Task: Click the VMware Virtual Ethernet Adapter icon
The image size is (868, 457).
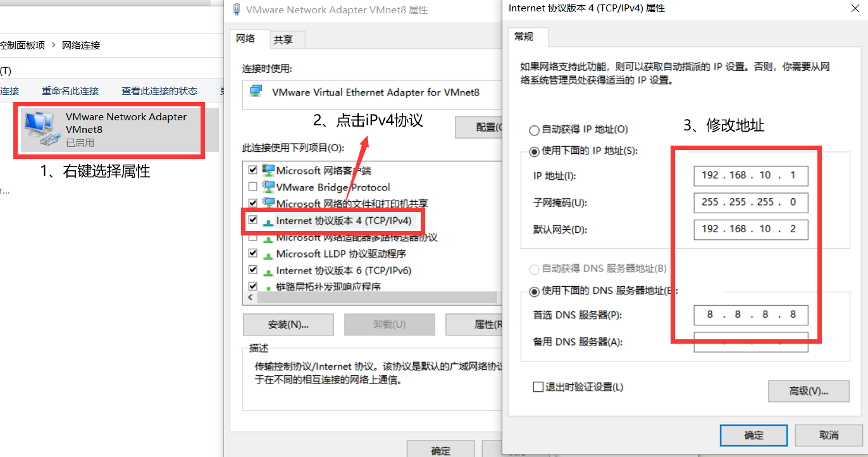Action: click(x=256, y=92)
